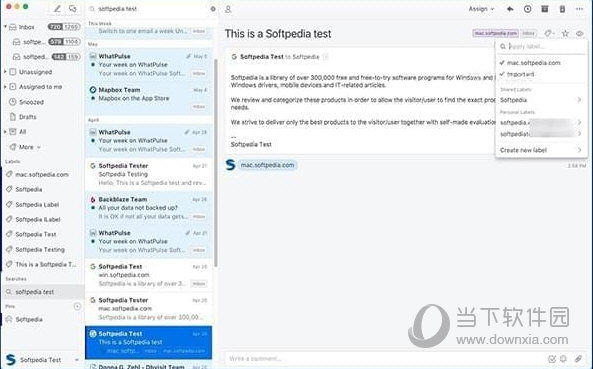The image size is (593, 369).
Task: Compose a new email with pencil icon
Action: pyautogui.click(x=57, y=8)
